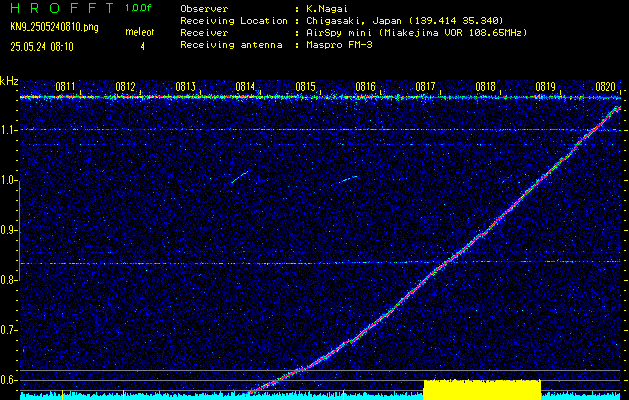Click the 0816 time marker
The image size is (629, 400).
pyautogui.click(x=365, y=86)
